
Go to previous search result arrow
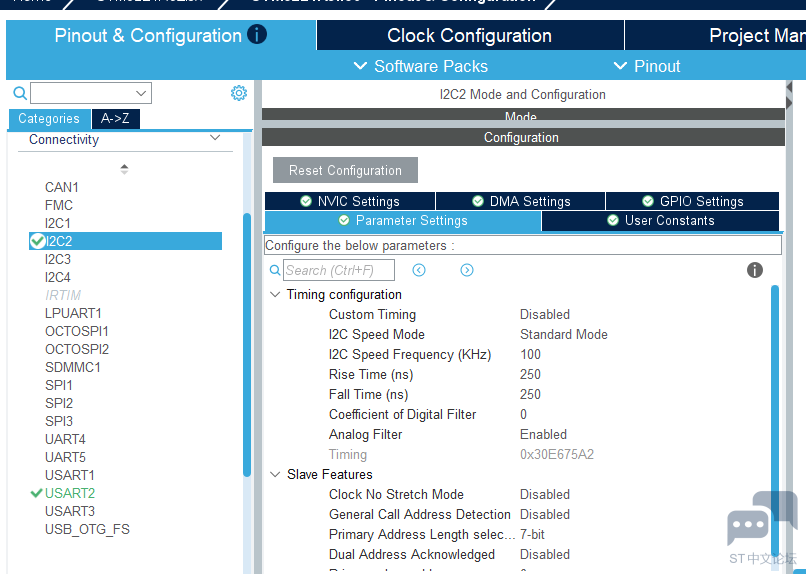[419, 270]
